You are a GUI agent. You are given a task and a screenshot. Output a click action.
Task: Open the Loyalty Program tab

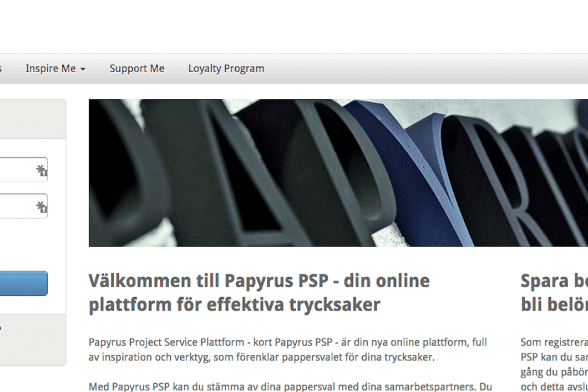226,69
